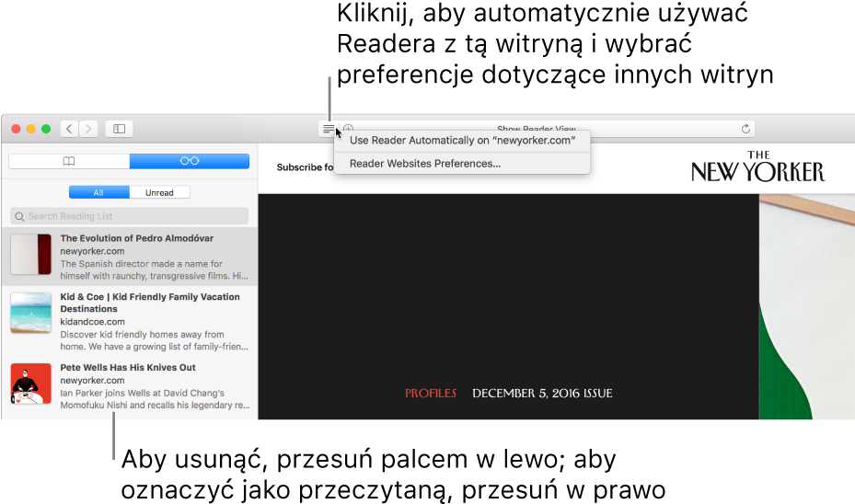This screenshot has height=504, width=855.
Task: Open Reader Websites Preferences…
Action: (x=462, y=164)
